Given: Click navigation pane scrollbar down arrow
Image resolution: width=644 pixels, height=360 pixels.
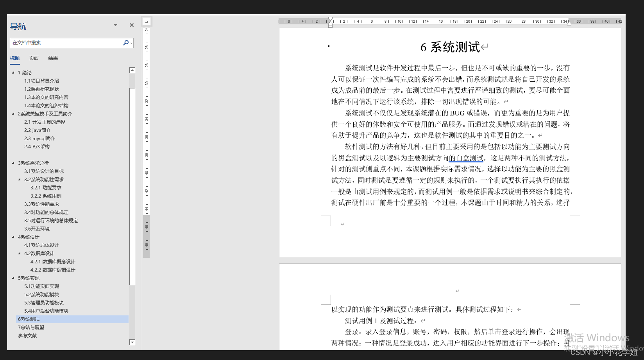Looking at the screenshot, I should tap(132, 342).
